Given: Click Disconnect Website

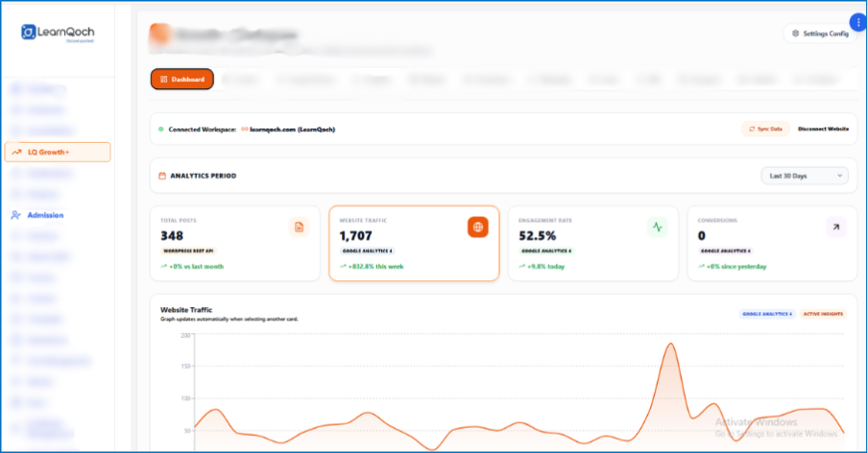Looking at the screenshot, I should [x=823, y=129].
